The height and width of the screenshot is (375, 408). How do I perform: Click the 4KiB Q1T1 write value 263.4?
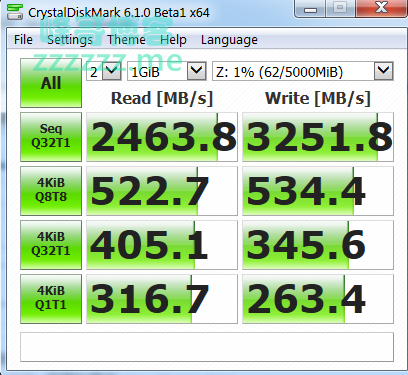pos(318,299)
